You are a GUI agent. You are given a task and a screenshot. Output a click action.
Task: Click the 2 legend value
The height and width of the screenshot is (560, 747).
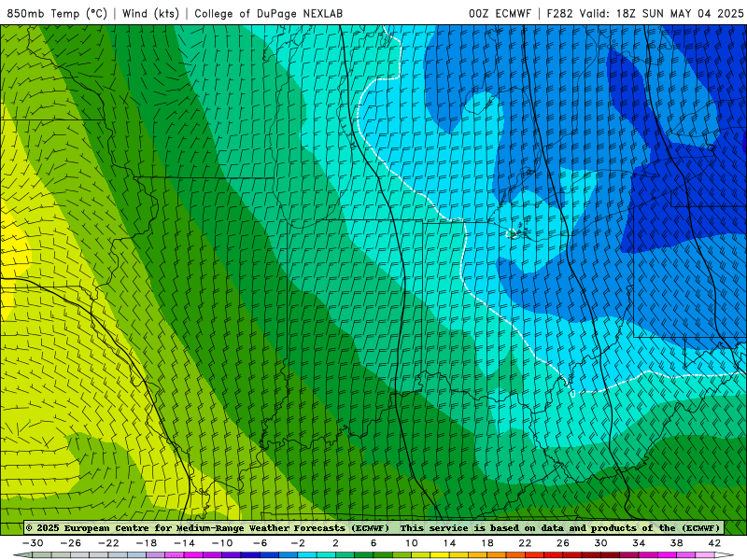tap(336, 543)
